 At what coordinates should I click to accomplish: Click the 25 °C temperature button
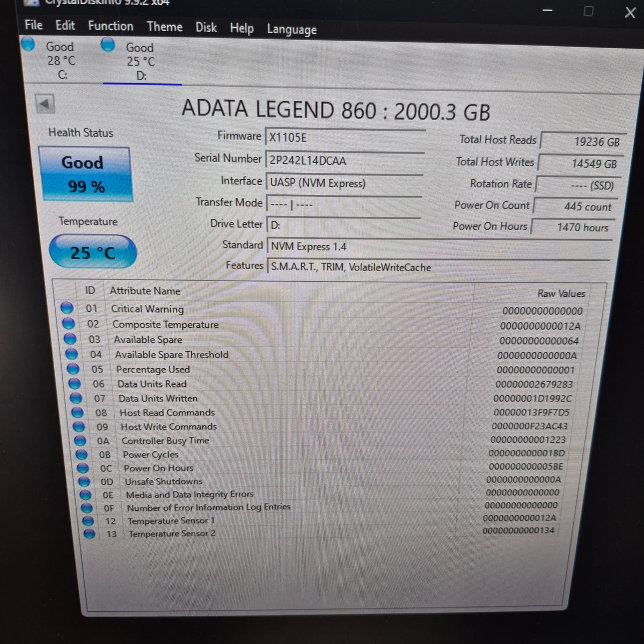[x=92, y=252]
